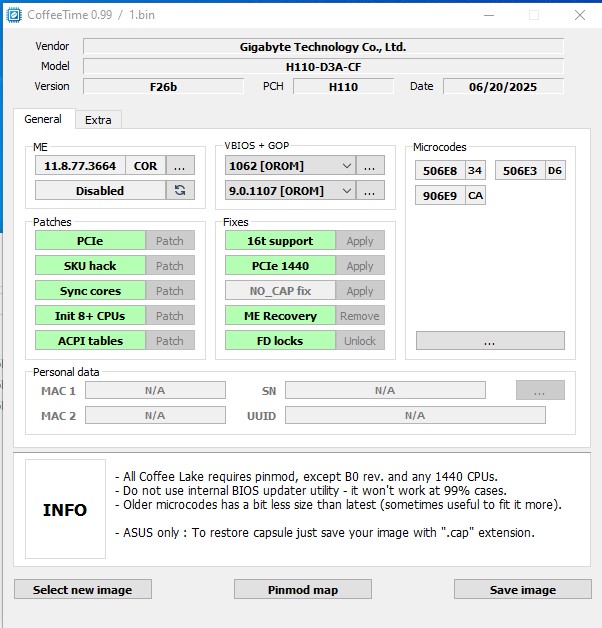
Task: Switch to the Extra tab
Action: coord(98,120)
